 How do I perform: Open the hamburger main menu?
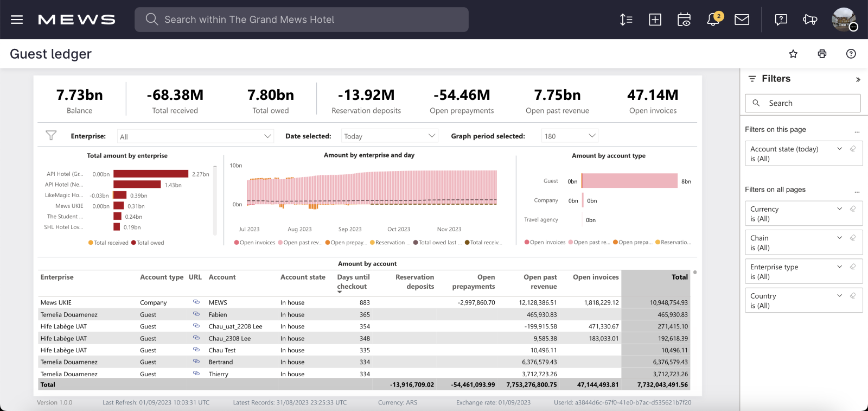pyautogui.click(x=17, y=20)
